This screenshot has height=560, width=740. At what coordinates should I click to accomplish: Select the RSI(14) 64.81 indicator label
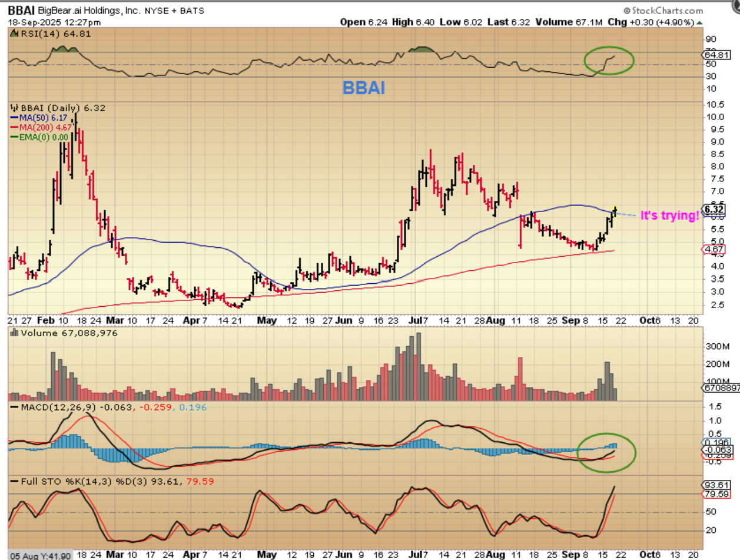[57, 34]
